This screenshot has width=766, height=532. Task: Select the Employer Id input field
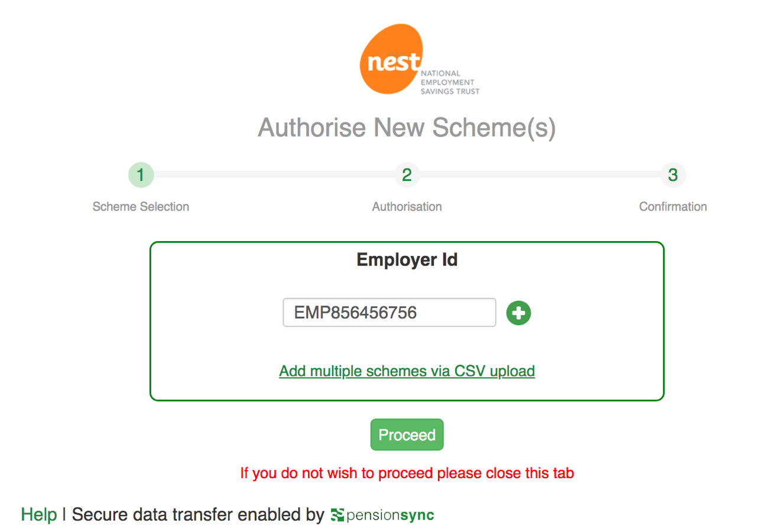pyautogui.click(x=389, y=313)
